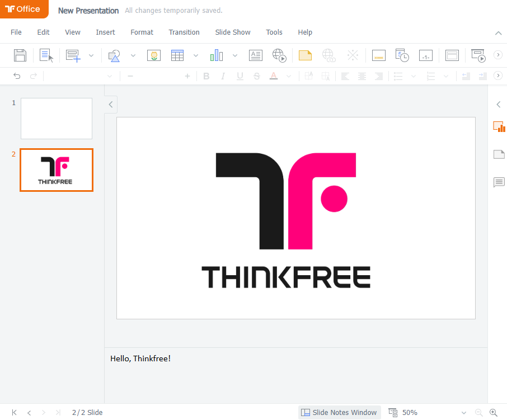
Task: Collapse the slide thumbnail panel
Action: tap(111, 105)
